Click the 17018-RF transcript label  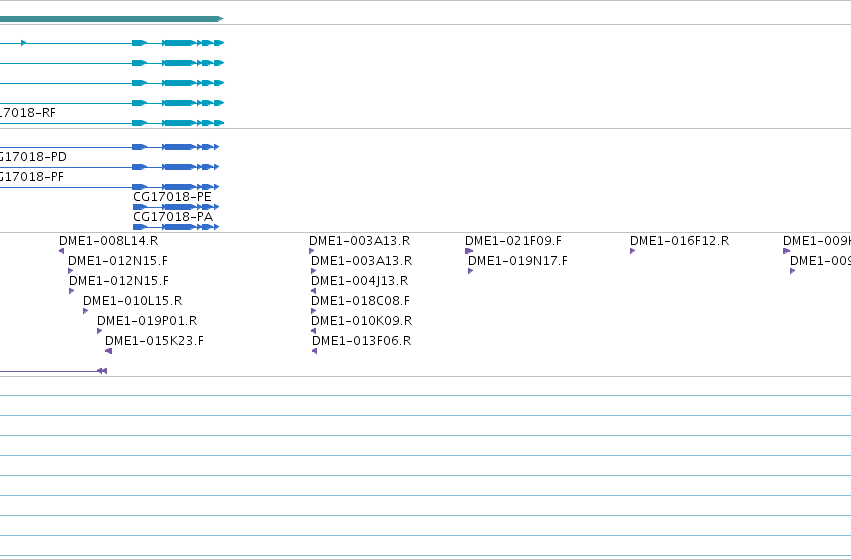click(28, 112)
